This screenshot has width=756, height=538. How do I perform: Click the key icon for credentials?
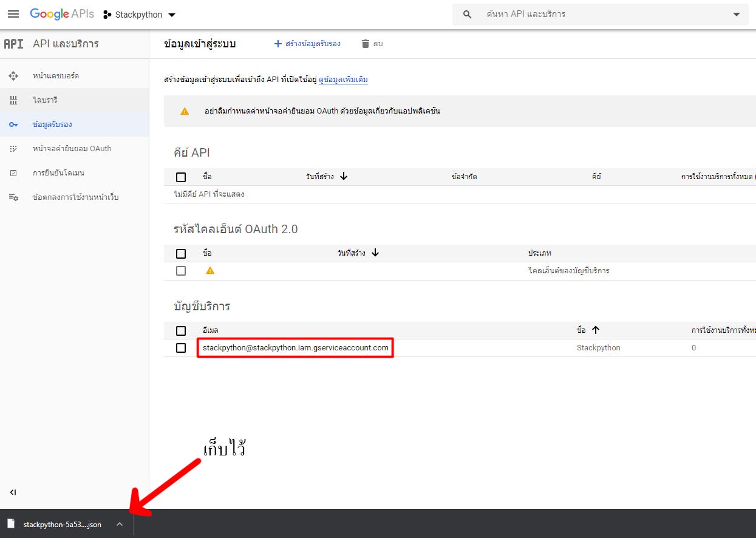point(13,124)
